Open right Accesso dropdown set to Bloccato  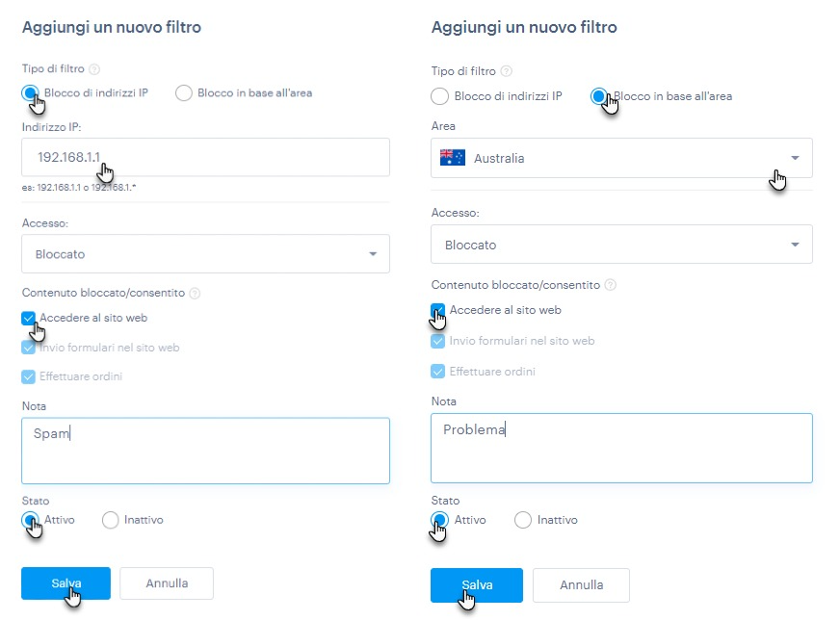click(621, 245)
